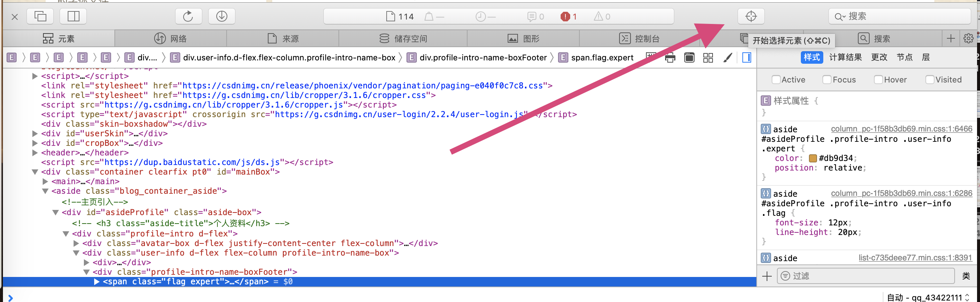Enable paint flashing brush icon
This screenshot has width=980, height=302.
[727, 58]
